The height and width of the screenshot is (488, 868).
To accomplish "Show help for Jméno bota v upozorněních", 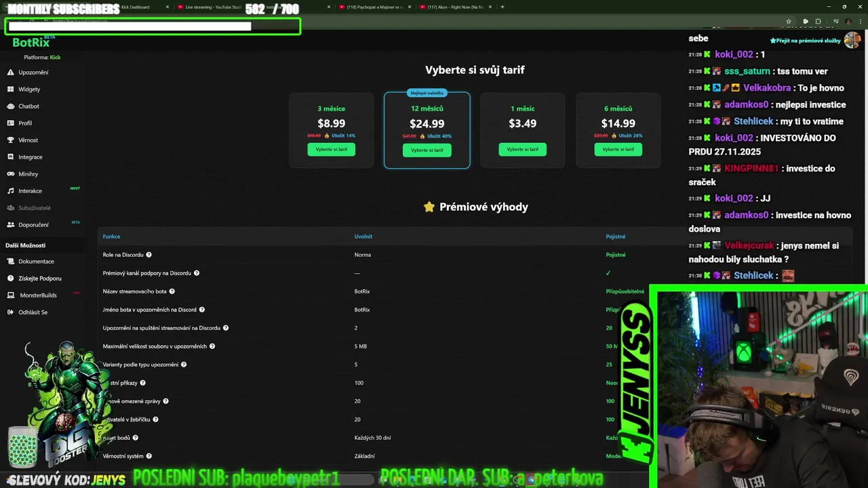I will [201, 310].
